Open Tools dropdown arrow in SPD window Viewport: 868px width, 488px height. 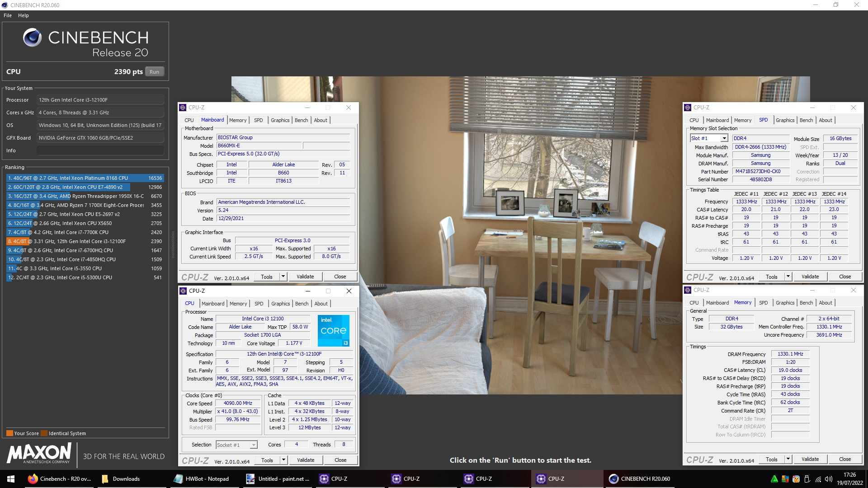(788, 277)
